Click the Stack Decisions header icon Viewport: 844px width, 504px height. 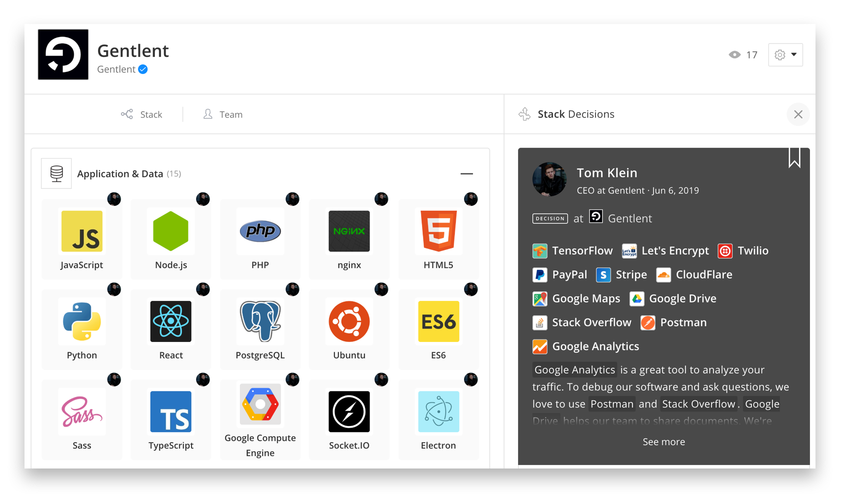click(x=524, y=114)
